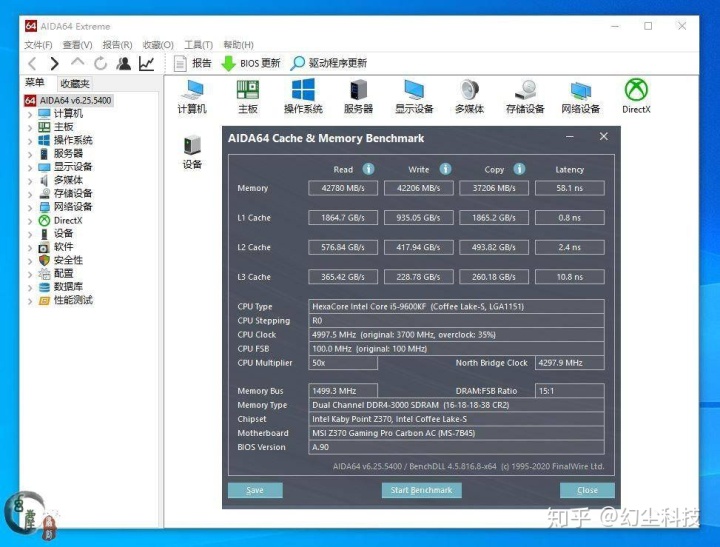Click the up-level arrow toolbar icon
The width and height of the screenshot is (720, 547).
point(78,62)
